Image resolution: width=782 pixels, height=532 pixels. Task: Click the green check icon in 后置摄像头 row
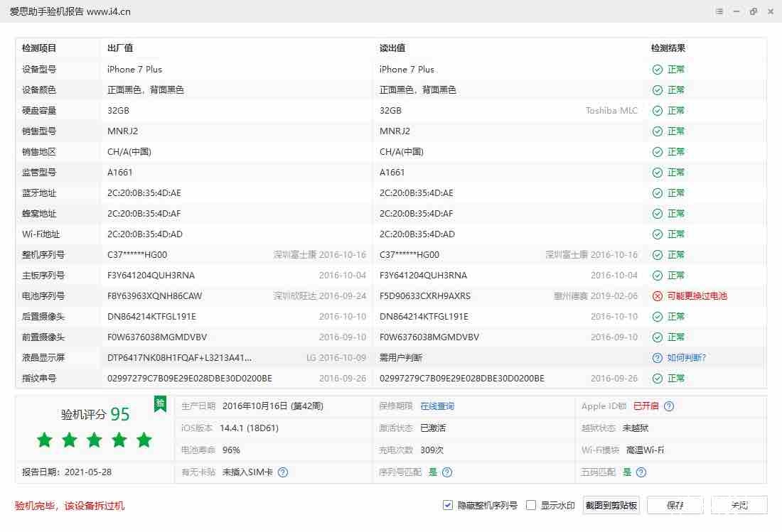coord(658,317)
